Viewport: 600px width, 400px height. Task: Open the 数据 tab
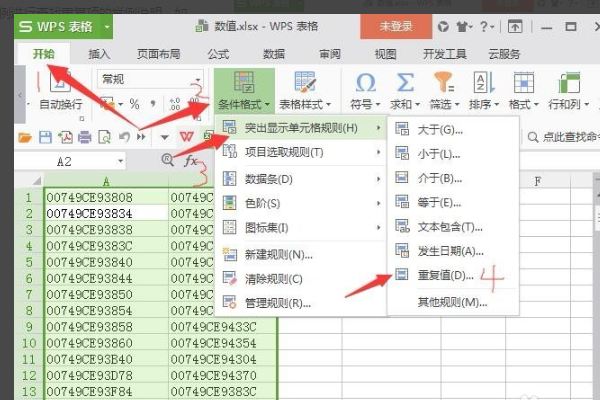274,54
